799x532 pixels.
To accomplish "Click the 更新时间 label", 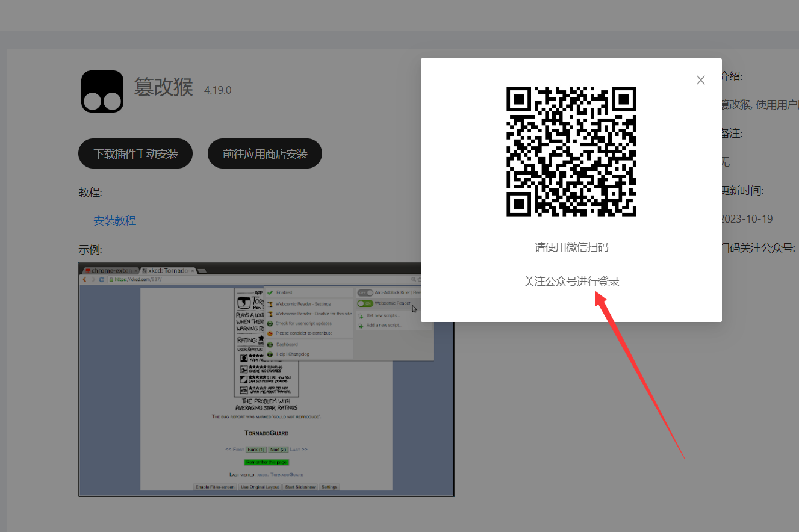I will point(743,191).
